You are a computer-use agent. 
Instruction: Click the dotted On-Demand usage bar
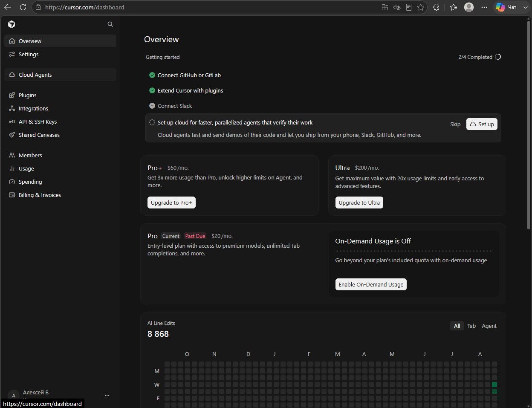[x=413, y=251]
